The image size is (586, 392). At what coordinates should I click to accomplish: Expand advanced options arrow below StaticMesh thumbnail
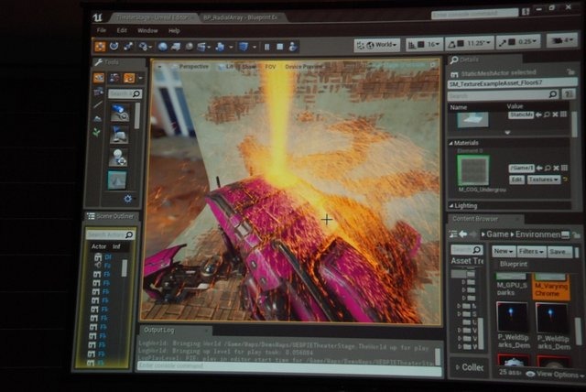click(x=507, y=132)
